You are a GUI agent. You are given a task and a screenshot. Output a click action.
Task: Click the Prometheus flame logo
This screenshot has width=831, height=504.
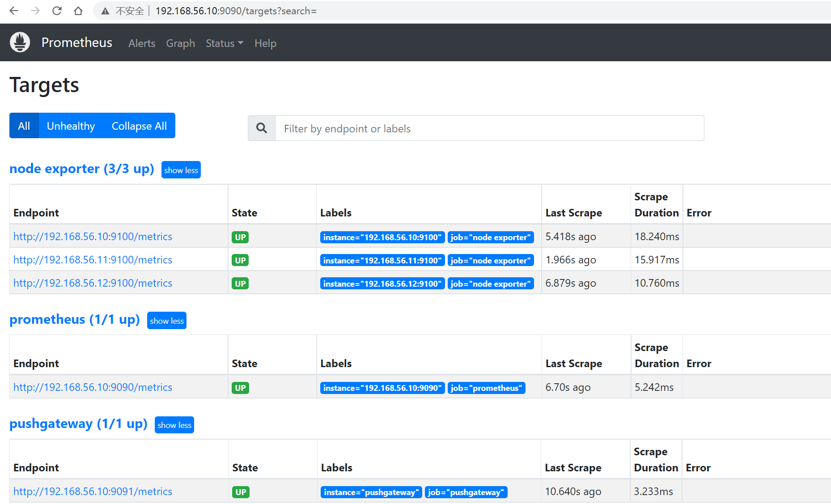20,42
